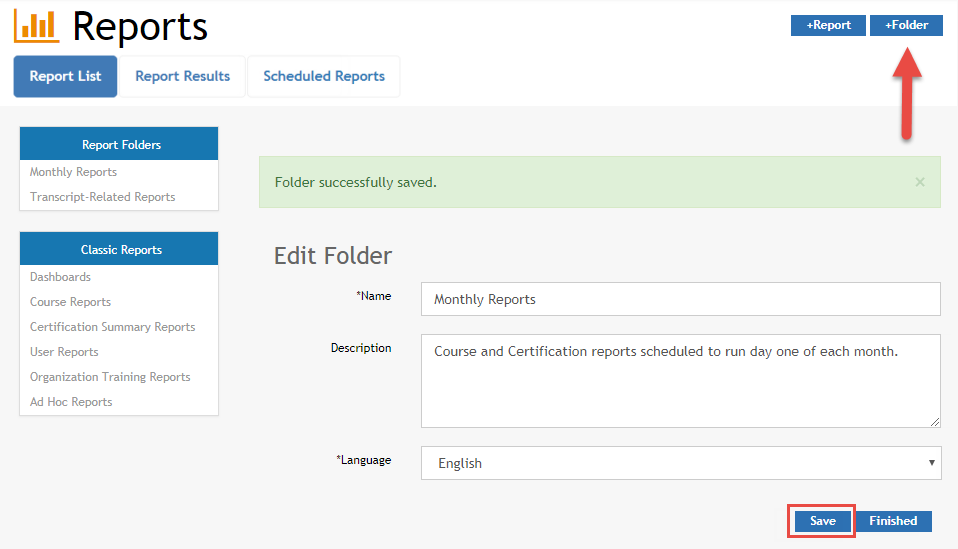
Task: Go to Dashboards in Classic Reports
Action: click(x=60, y=277)
